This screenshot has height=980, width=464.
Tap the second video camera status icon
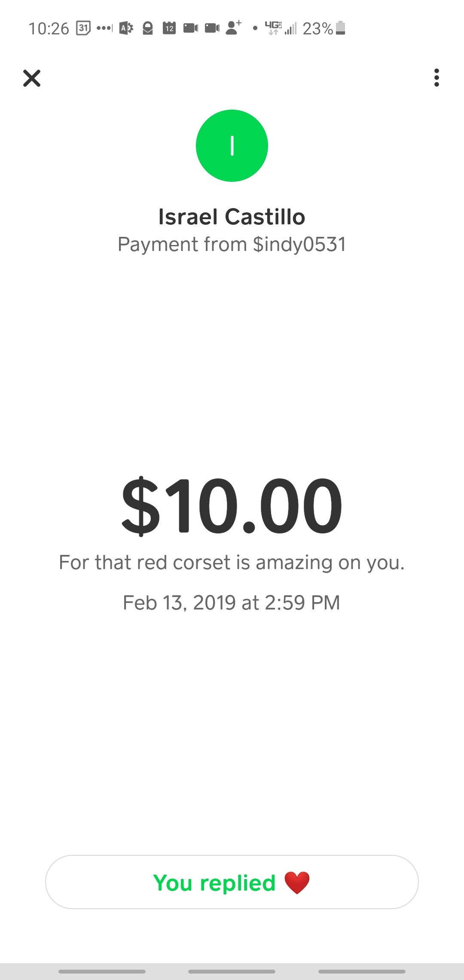(x=212, y=28)
